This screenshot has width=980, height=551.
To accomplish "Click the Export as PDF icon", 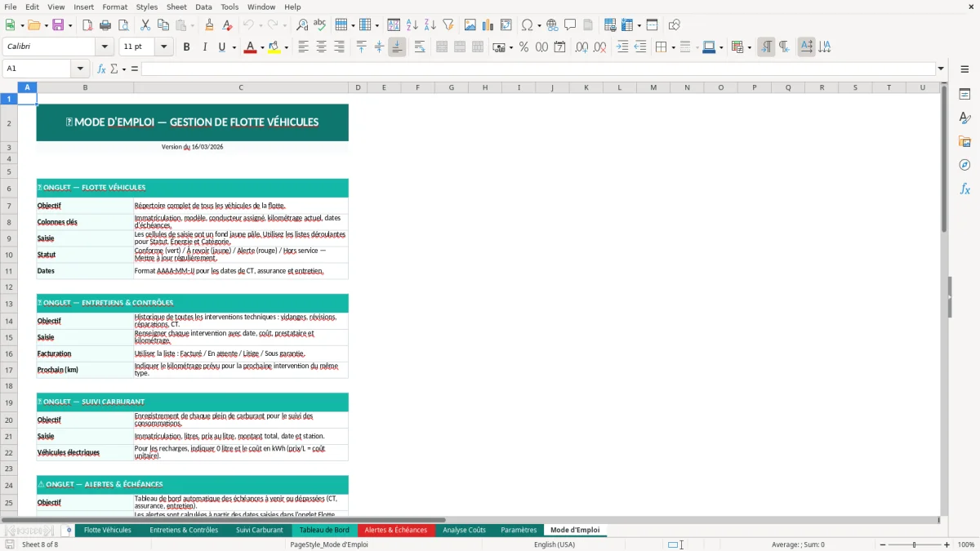I will 87,25.
